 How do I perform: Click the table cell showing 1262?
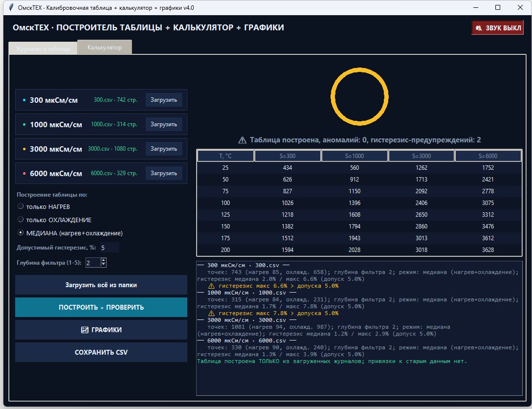coord(421,168)
